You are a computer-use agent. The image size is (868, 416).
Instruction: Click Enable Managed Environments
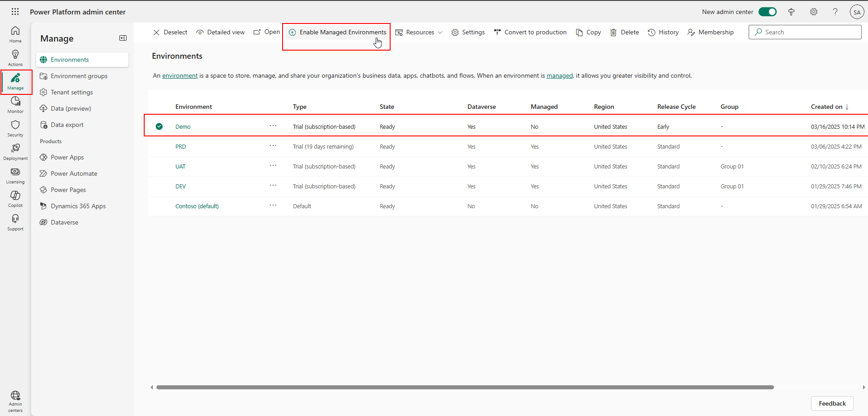click(x=337, y=32)
